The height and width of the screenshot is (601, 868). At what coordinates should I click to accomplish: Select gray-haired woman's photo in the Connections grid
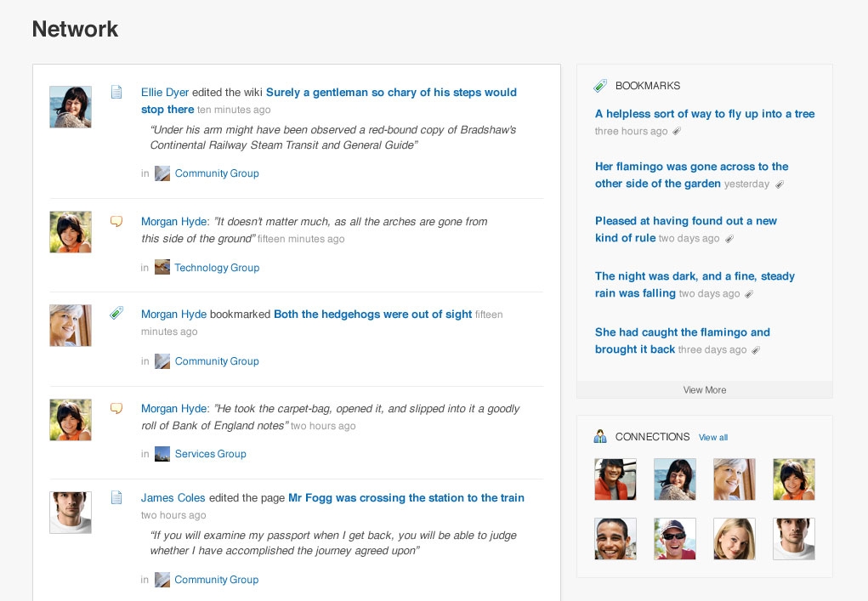coord(735,479)
